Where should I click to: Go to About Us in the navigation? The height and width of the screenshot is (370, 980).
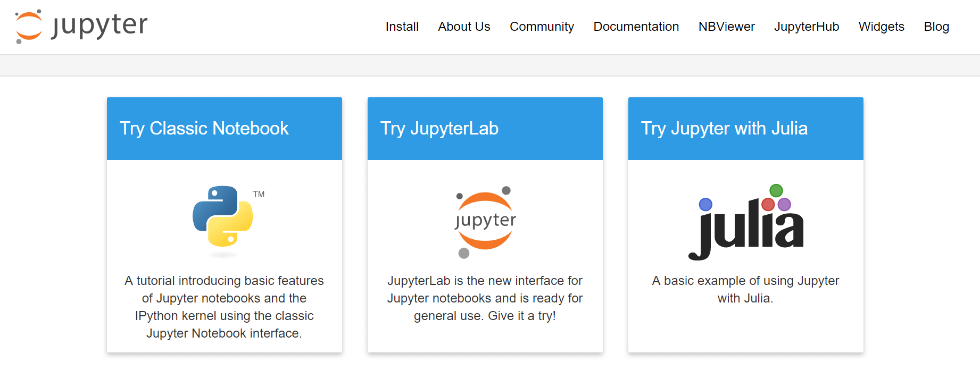click(x=464, y=27)
